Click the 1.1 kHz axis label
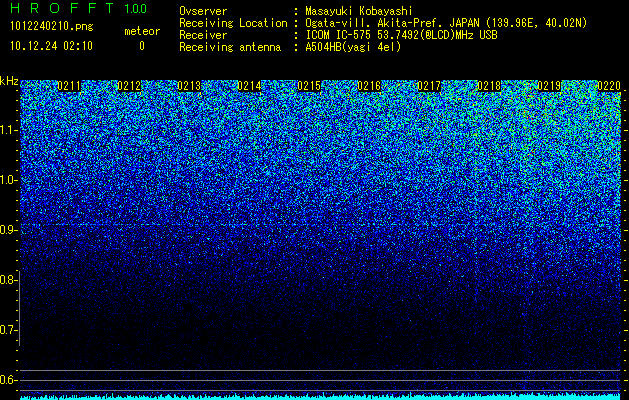The height and width of the screenshot is (400, 629). 7,130
